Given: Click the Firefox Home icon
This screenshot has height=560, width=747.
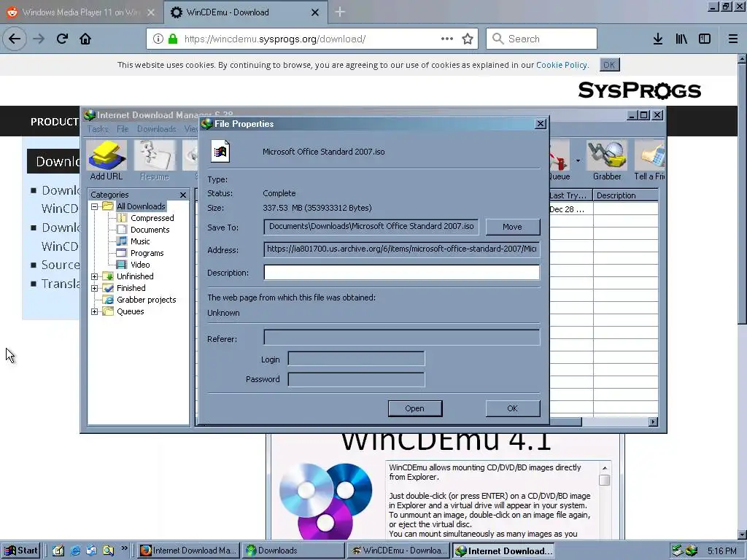Looking at the screenshot, I should point(85,39).
